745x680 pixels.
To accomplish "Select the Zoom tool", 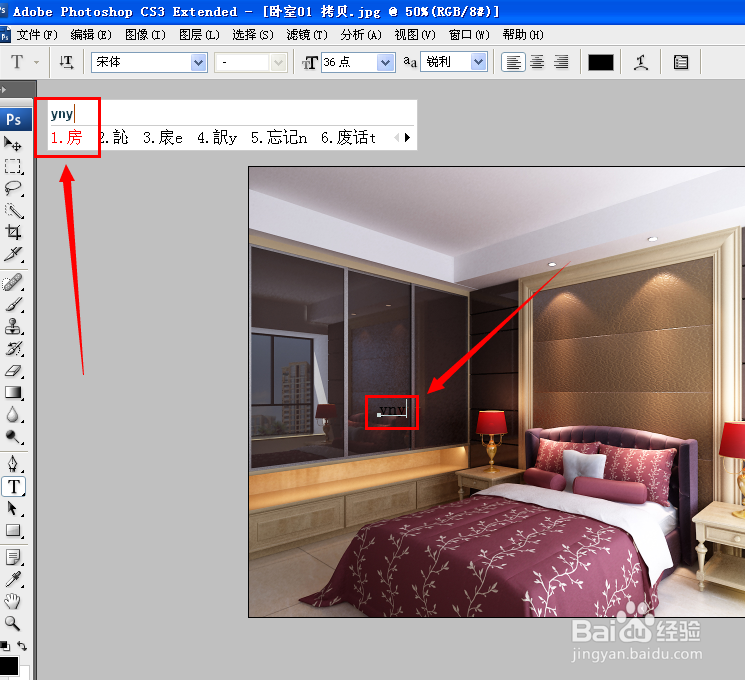I will (13, 623).
